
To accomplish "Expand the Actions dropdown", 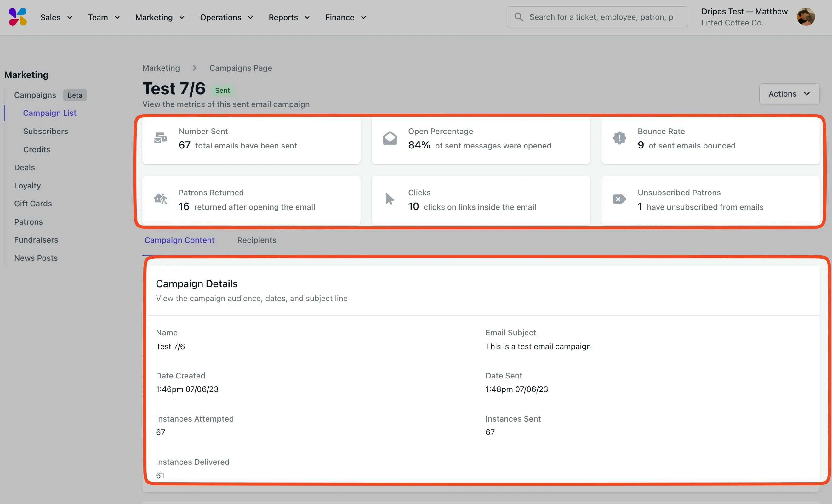I will tap(789, 94).
